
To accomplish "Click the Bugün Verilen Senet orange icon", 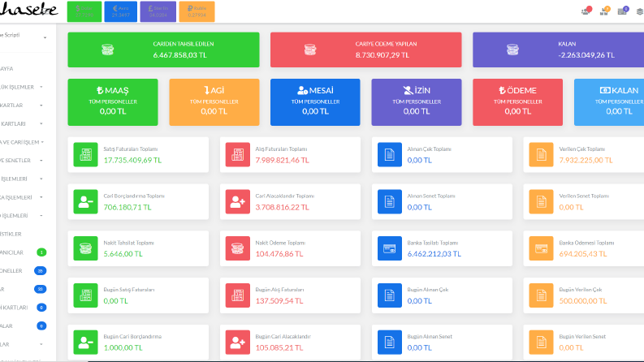I will click(541, 342).
